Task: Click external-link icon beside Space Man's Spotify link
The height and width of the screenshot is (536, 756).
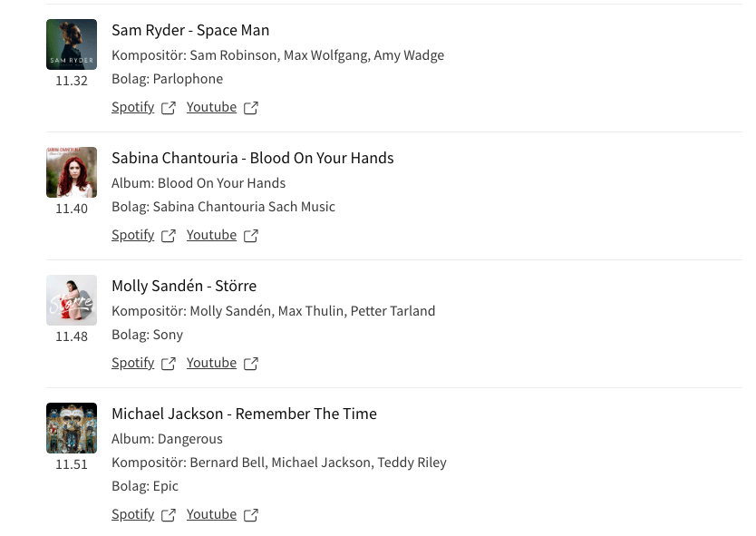Action: pyautogui.click(x=169, y=108)
